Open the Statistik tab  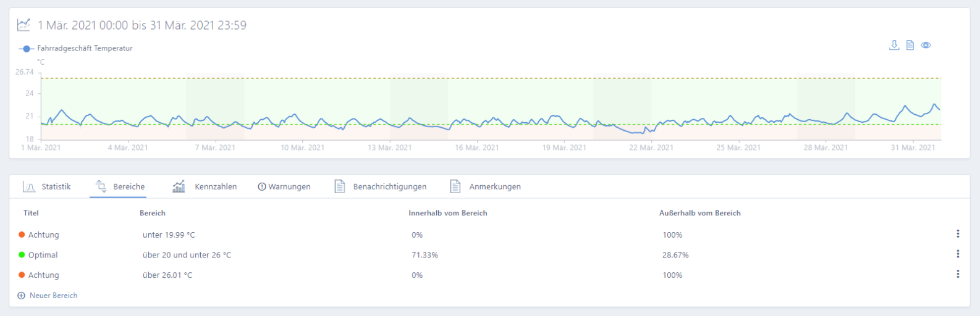pos(48,186)
